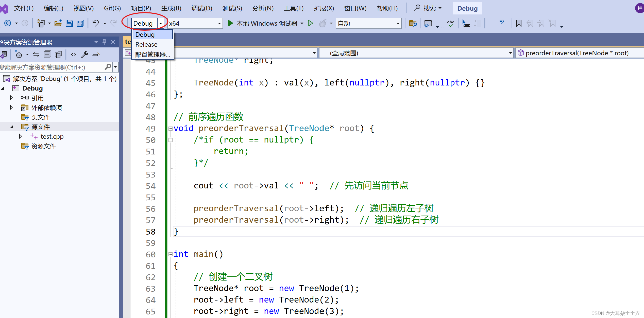Screen dimensions: 644x318
Task: Uncomment the selected lines
Action: tap(503, 24)
